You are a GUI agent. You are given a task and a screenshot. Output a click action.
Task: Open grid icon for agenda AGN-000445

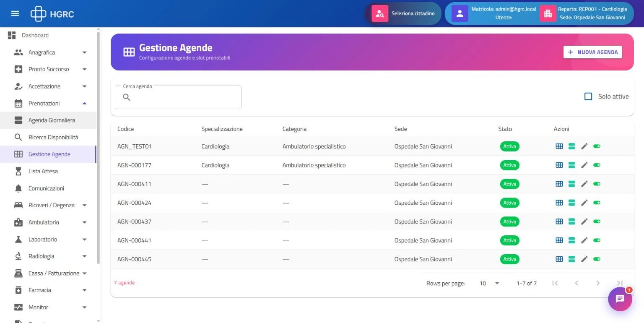tap(559, 259)
